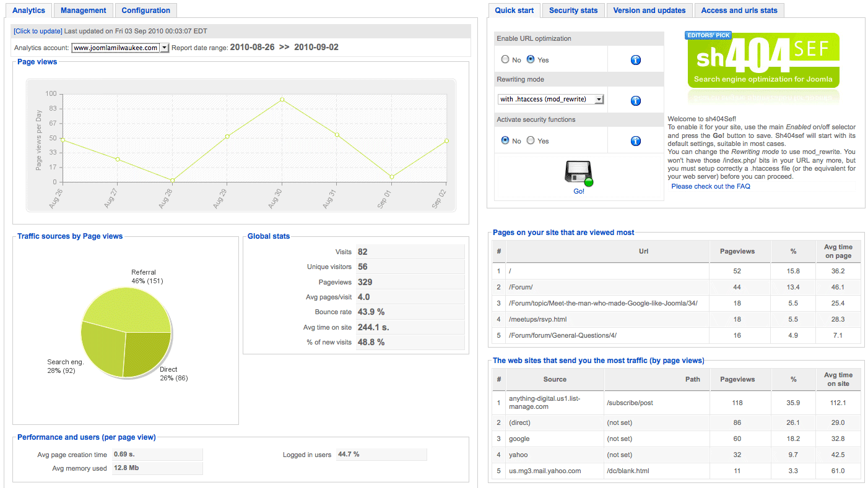Disable URL optimization by selecting No

click(505, 59)
